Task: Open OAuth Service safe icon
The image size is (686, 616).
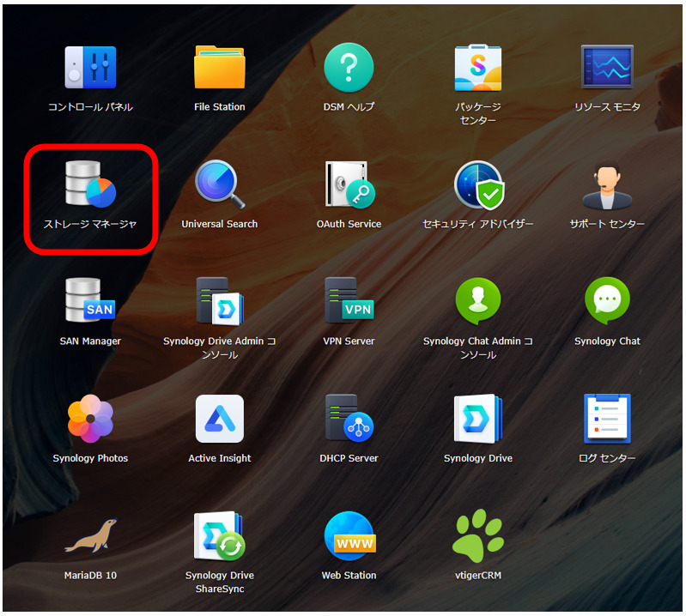Action: point(349,184)
